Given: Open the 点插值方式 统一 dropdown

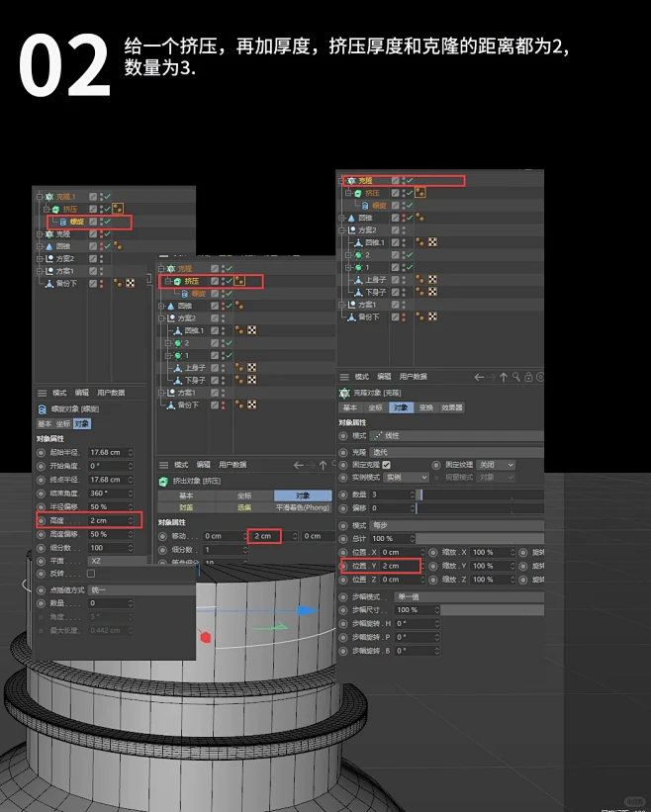Looking at the screenshot, I should point(140,589).
